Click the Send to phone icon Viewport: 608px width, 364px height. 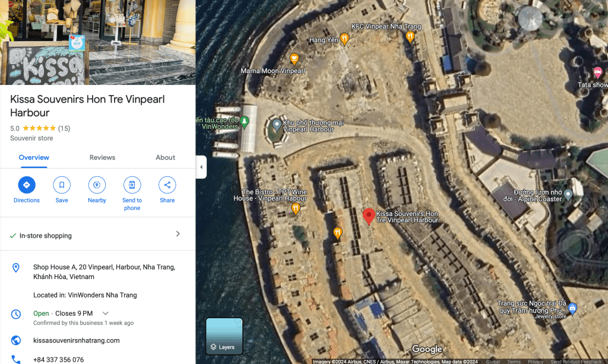tap(132, 185)
